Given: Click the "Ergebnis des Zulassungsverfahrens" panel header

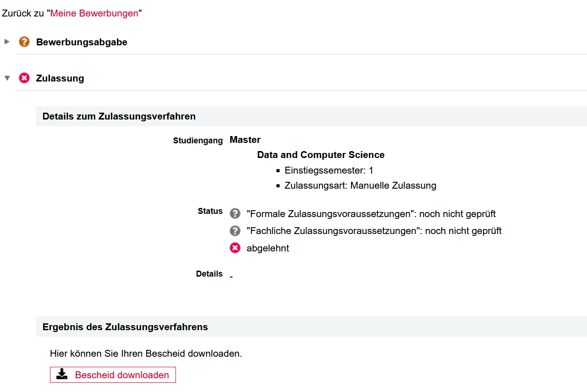Looking at the screenshot, I should pyautogui.click(x=125, y=327).
